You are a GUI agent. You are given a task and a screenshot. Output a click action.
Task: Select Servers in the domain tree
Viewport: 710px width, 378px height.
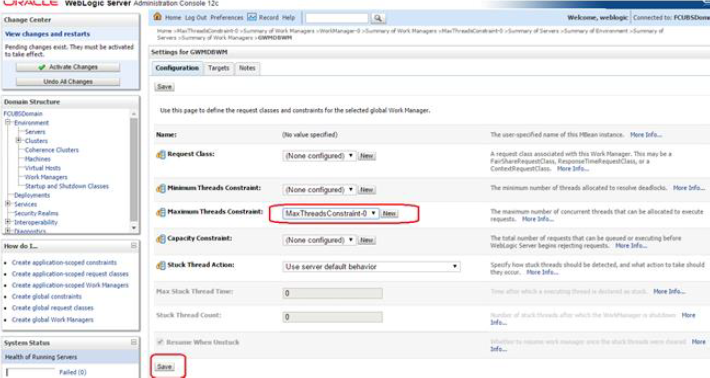click(35, 132)
